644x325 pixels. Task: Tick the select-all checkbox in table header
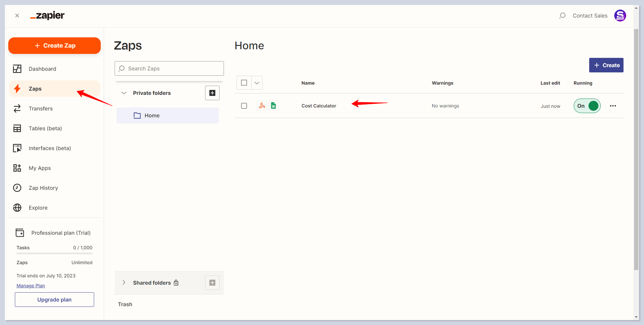pos(244,83)
